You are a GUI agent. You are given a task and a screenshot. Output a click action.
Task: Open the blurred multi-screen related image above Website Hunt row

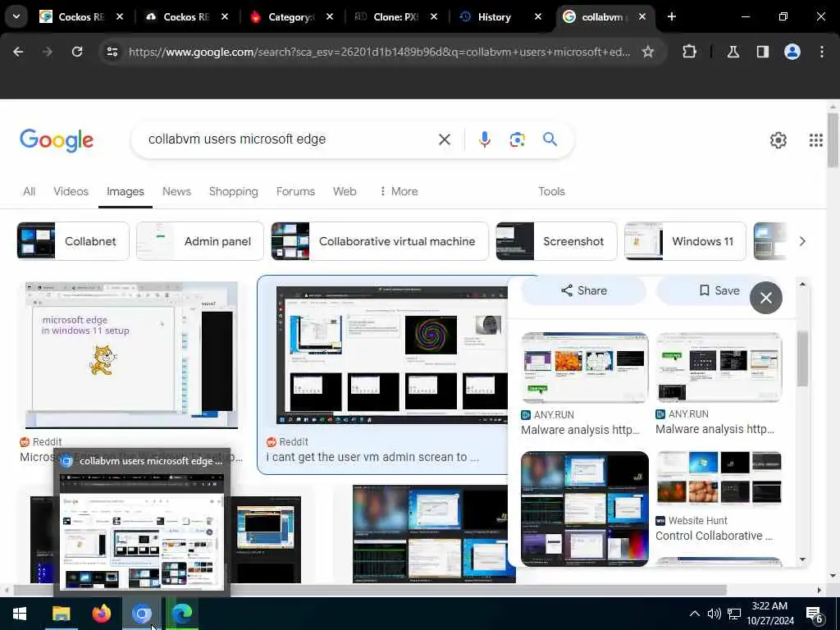(x=584, y=509)
